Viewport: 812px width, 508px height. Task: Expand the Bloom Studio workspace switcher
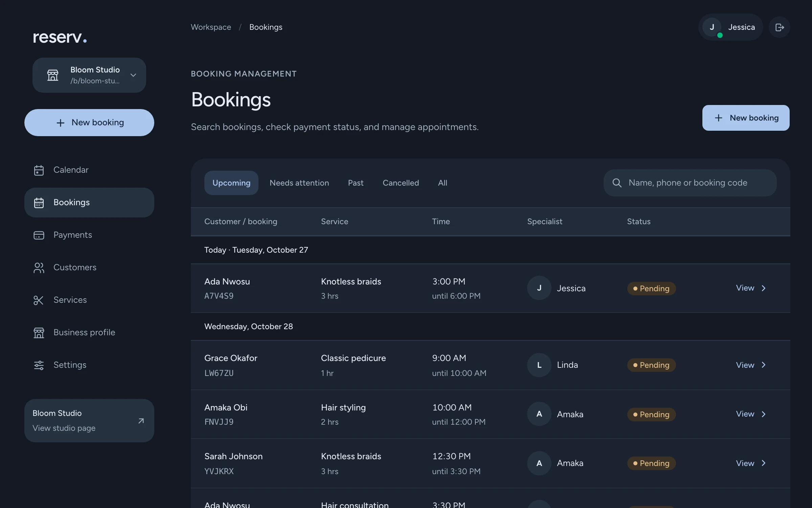coord(89,75)
